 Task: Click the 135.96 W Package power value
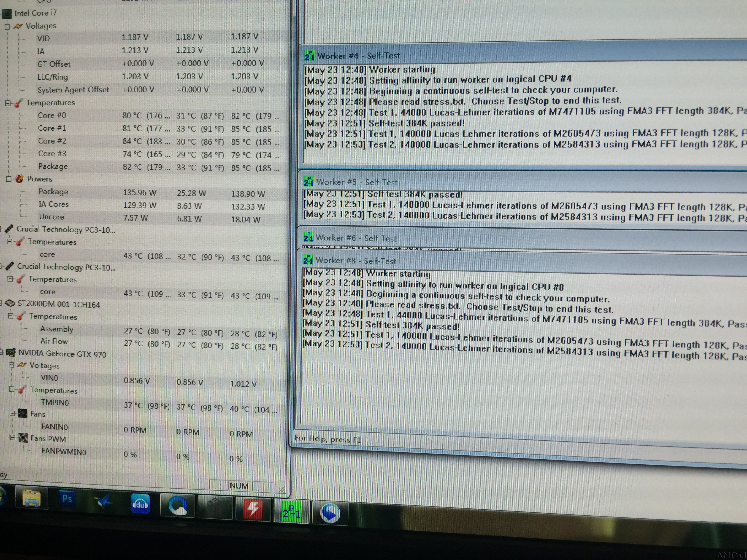tap(139, 193)
